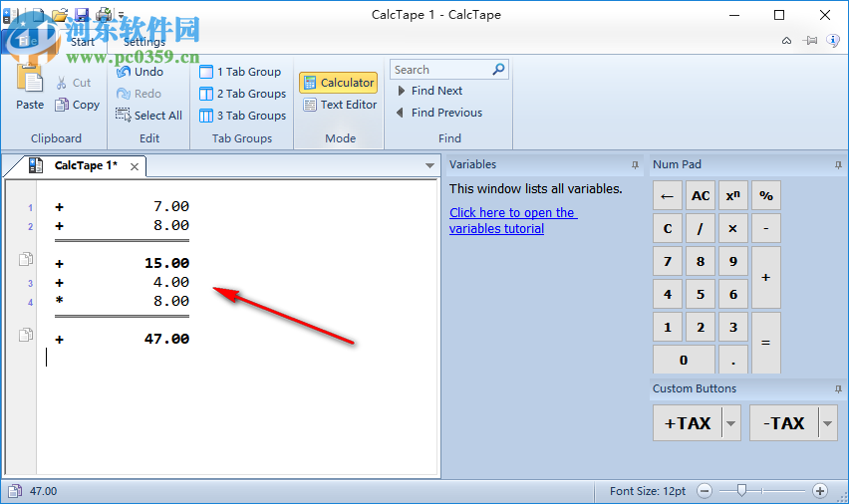Click the +TAX custom button

pyautogui.click(x=688, y=422)
